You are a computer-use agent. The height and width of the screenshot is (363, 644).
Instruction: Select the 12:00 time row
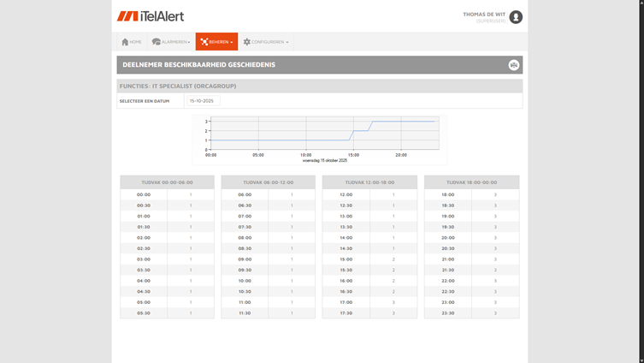(x=369, y=194)
